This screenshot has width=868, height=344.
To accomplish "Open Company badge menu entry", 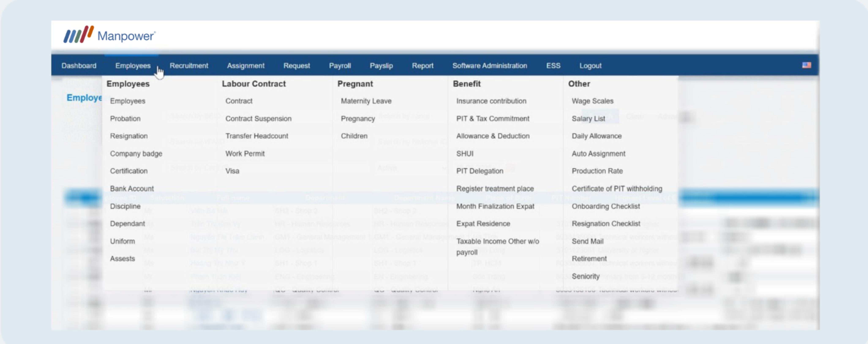I will pyautogui.click(x=136, y=154).
